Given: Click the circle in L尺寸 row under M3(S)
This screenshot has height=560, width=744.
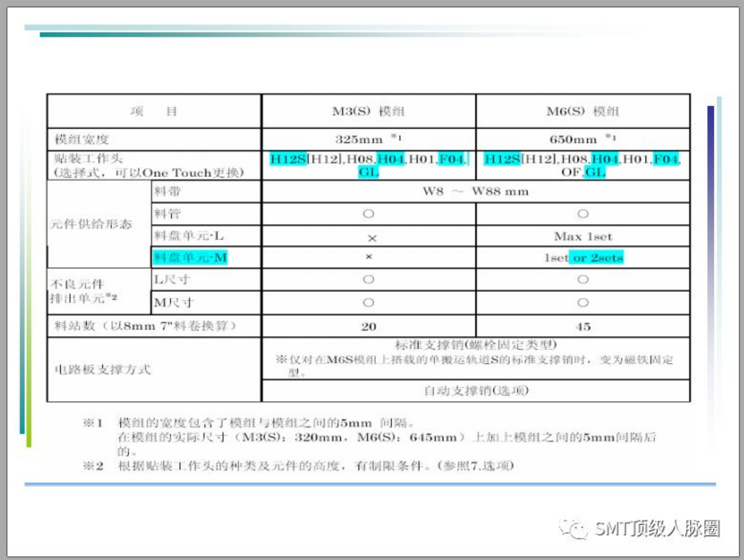Looking at the screenshot, I should point(368,280).
